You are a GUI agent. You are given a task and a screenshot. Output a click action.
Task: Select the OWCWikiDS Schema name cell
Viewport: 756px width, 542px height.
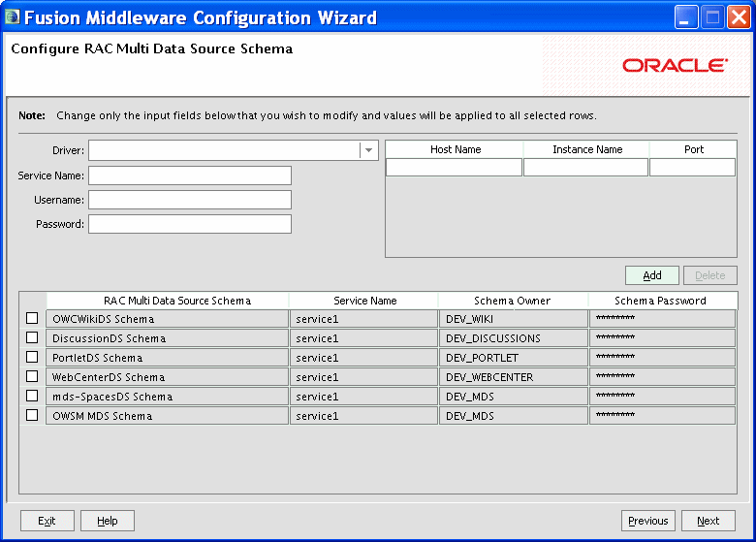click(x=167, y=319)
